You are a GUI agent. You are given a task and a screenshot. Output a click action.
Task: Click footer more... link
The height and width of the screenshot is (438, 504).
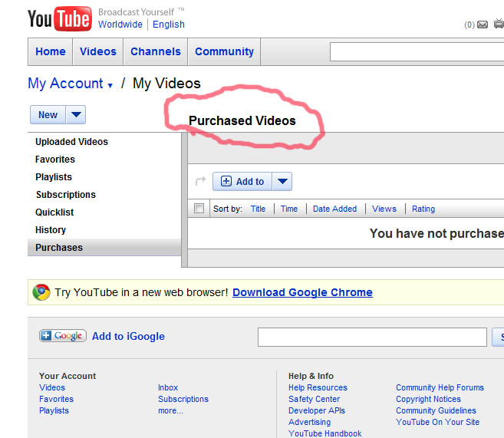click(x=170, y=410)
